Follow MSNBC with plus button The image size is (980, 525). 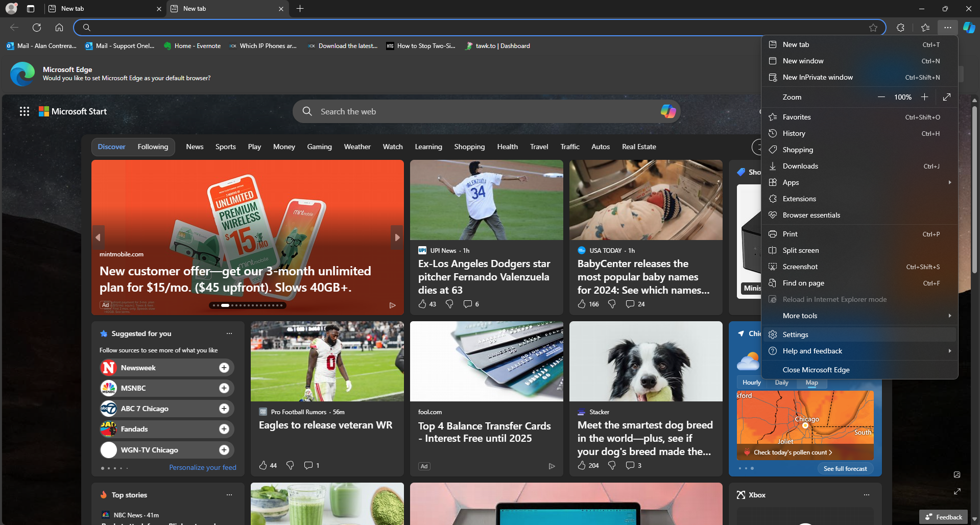[x=224, y=388]
